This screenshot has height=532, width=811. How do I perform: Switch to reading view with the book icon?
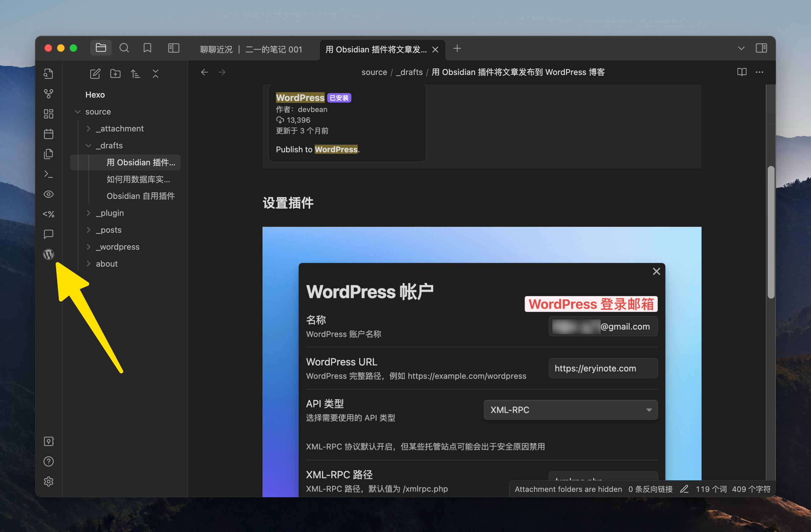pos(742,72)
